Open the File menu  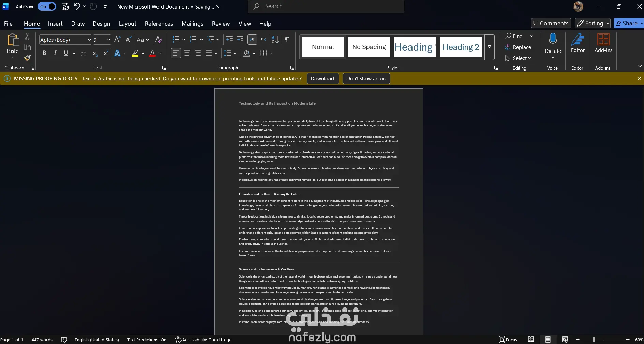(8, 24)
